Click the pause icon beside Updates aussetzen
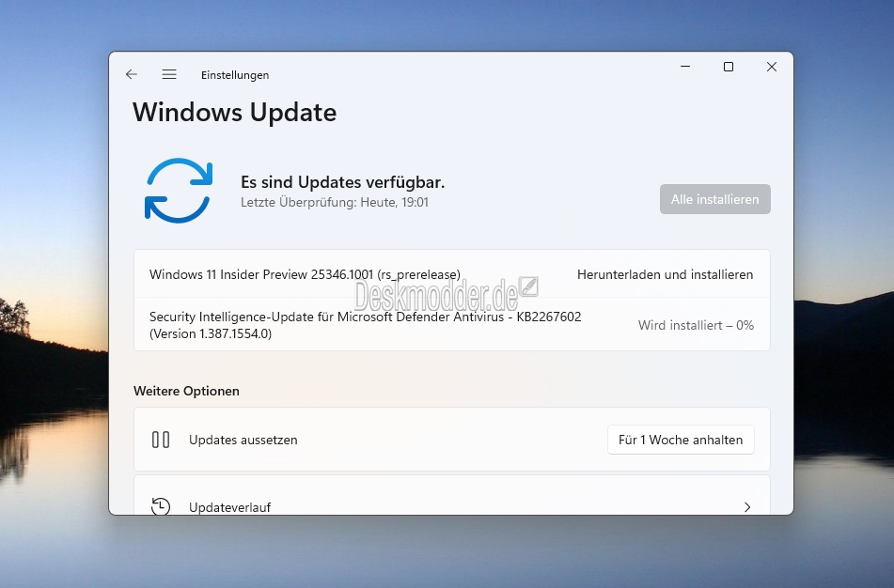Viewport: 894px width, 588px height. (x=161, y=440)
